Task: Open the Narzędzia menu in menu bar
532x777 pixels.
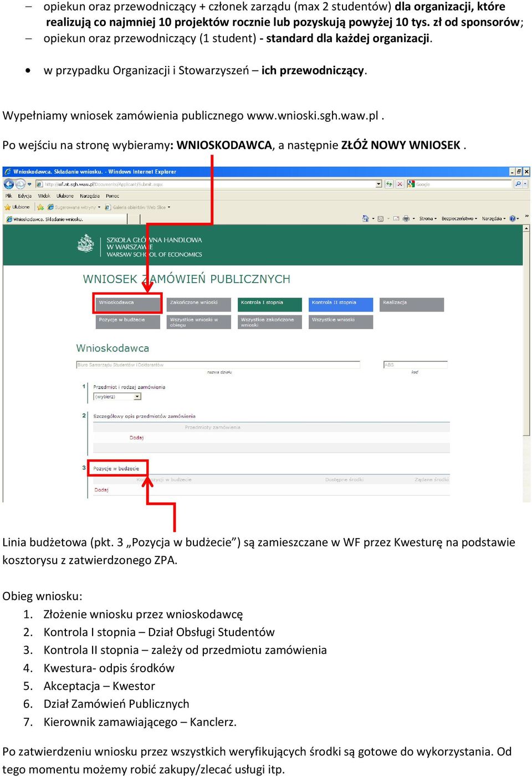Action: coord(90,196)
